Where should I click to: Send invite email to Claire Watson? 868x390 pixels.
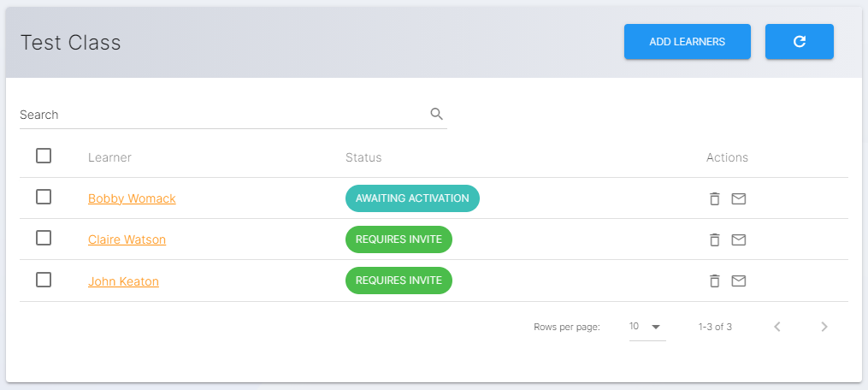pyautogui.click(x=739, y=239)
